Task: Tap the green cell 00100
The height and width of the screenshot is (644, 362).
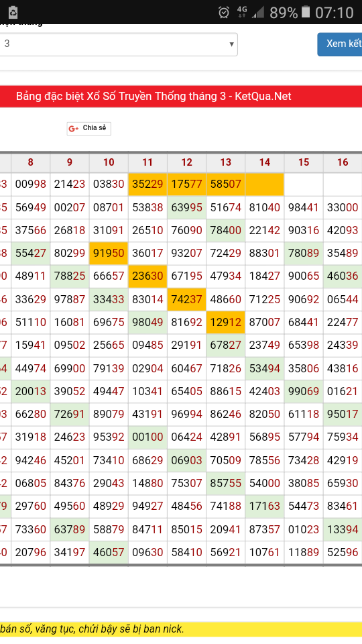Action: 147,437
